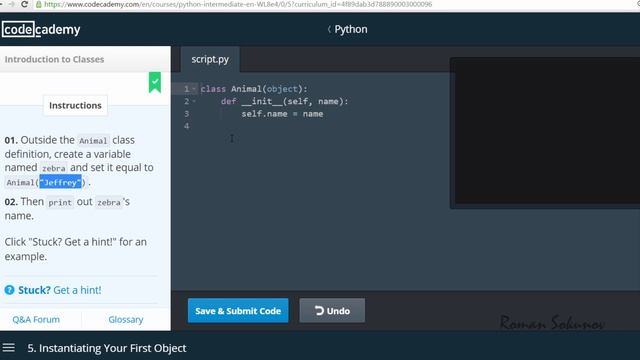Click the green checkmark bookmark icon

[x=155, y=82]
